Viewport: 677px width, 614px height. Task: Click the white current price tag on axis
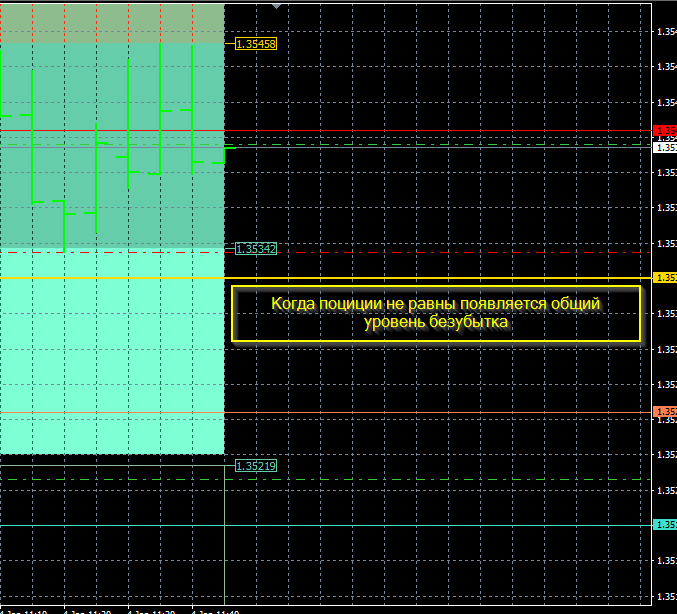[665, 148]
